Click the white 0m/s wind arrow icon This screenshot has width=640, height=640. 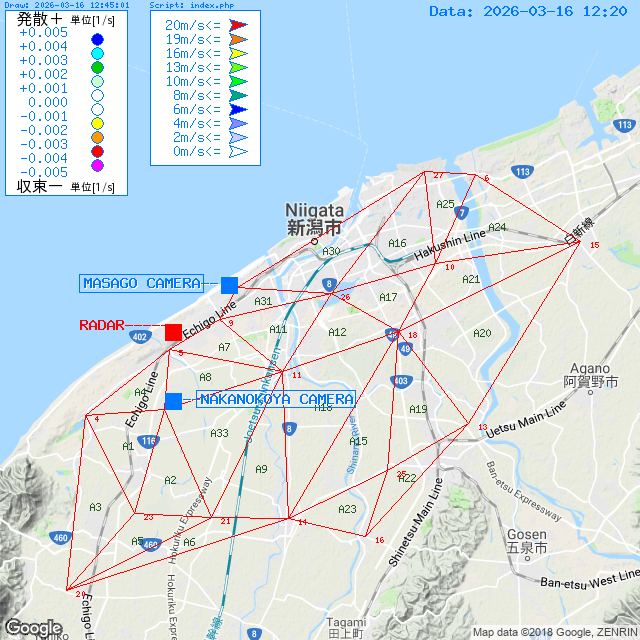click(238, 151)
